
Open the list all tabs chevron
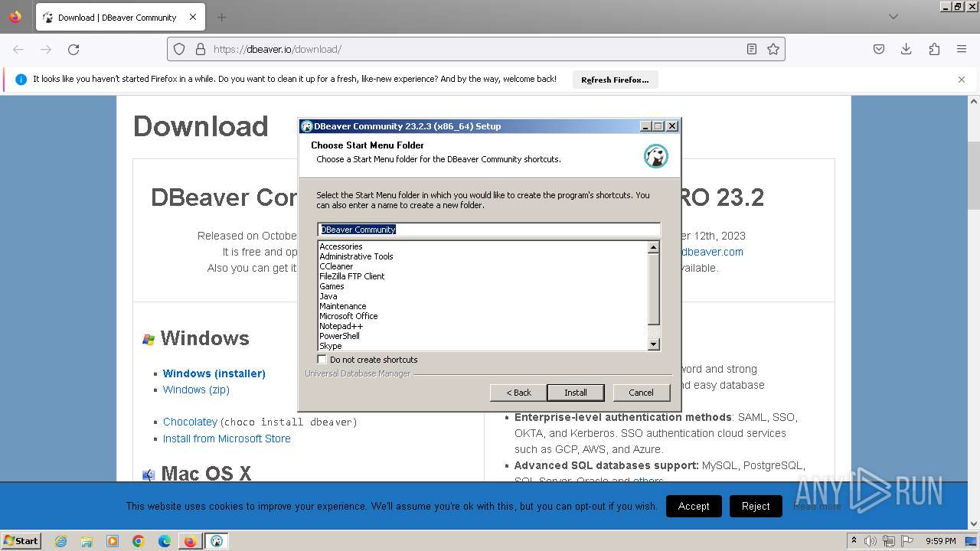(x=893, y=17)
